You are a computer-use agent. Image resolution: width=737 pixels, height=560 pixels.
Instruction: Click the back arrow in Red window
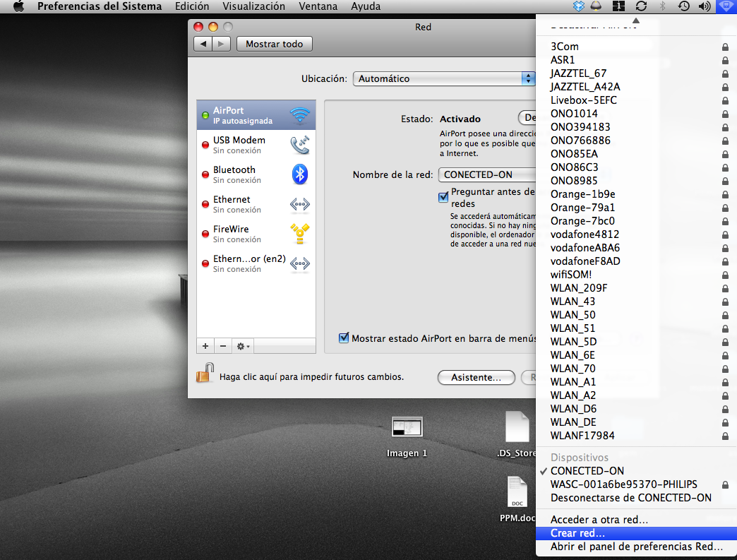point(203,44)
